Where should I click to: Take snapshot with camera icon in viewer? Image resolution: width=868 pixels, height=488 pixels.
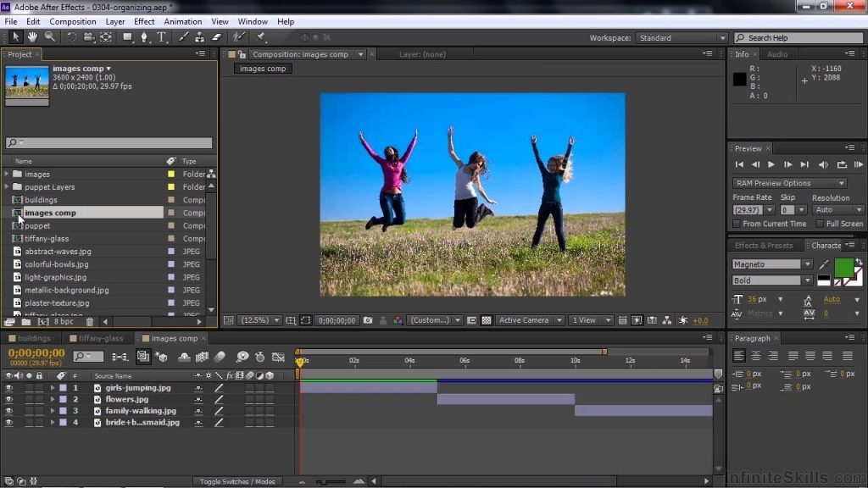(368, 320)
